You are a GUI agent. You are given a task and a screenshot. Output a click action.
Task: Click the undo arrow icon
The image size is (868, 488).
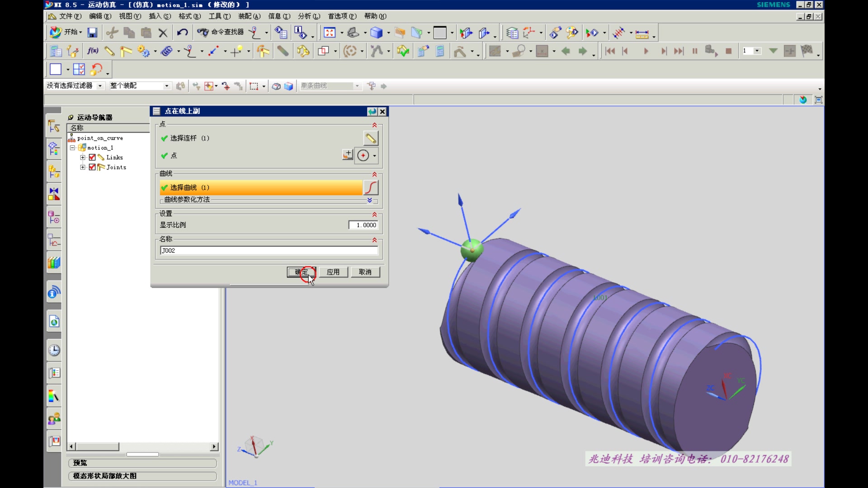(x=182, y=33)
